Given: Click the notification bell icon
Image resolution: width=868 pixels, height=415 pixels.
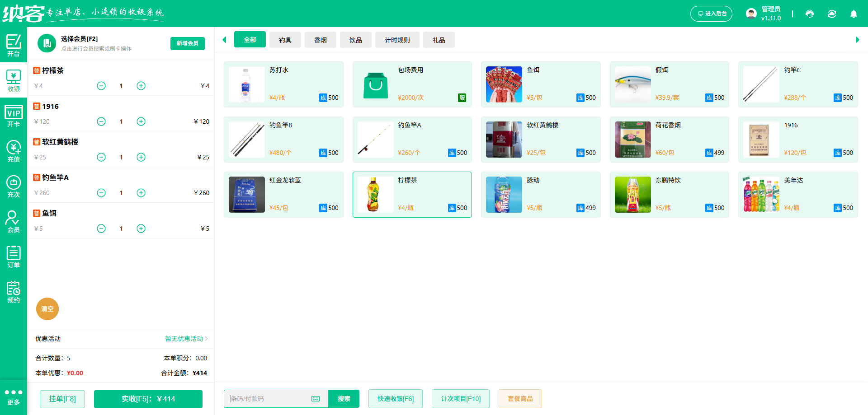Looking at the screenshot, I should (x=854, y=14).
